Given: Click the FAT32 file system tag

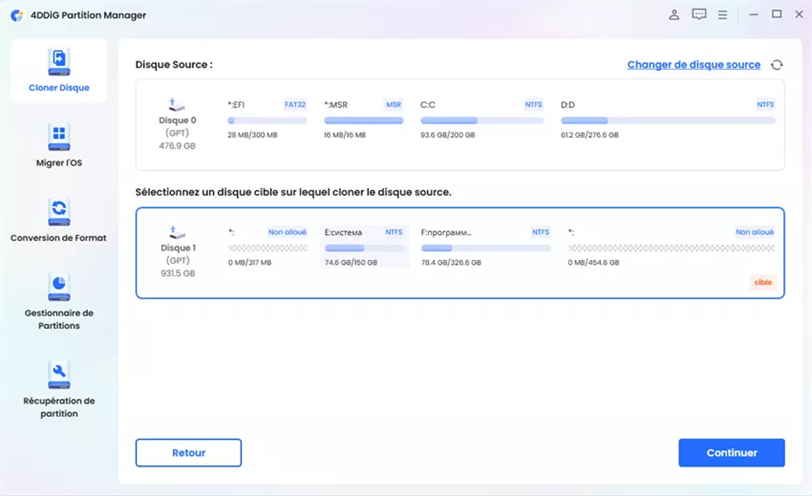Looking at the screenshot, I should tap(295, 105).
